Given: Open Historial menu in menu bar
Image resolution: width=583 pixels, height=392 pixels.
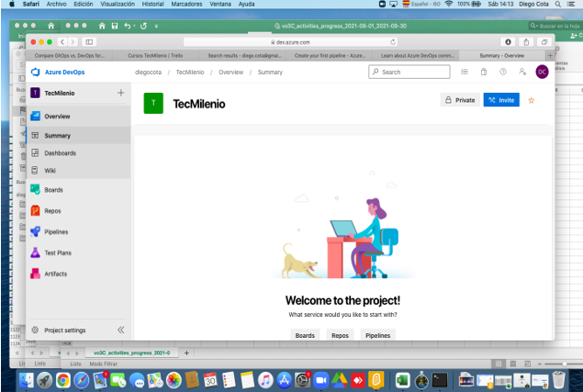Looking at the screenshot, I should 152,4.
